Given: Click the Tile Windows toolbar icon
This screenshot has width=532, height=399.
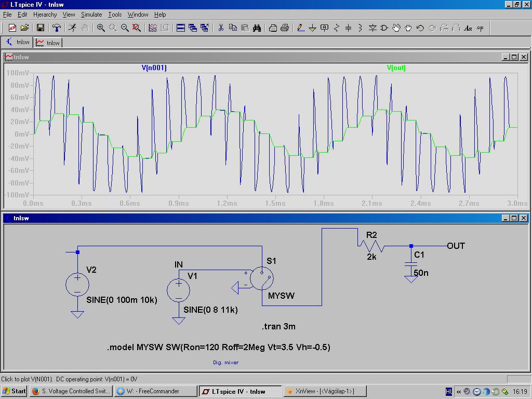Looking at the screenshot, I should pyautogui.click(x=181, y=28).
